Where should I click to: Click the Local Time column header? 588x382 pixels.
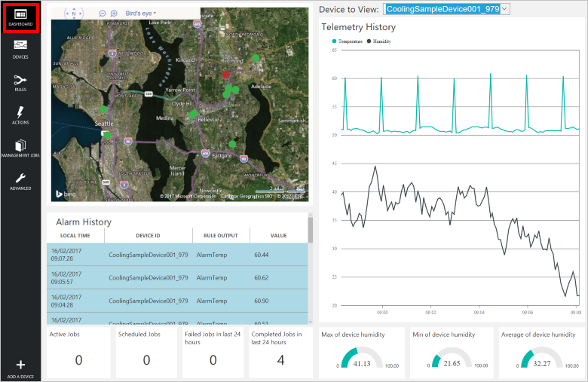(x=75, y=236)
